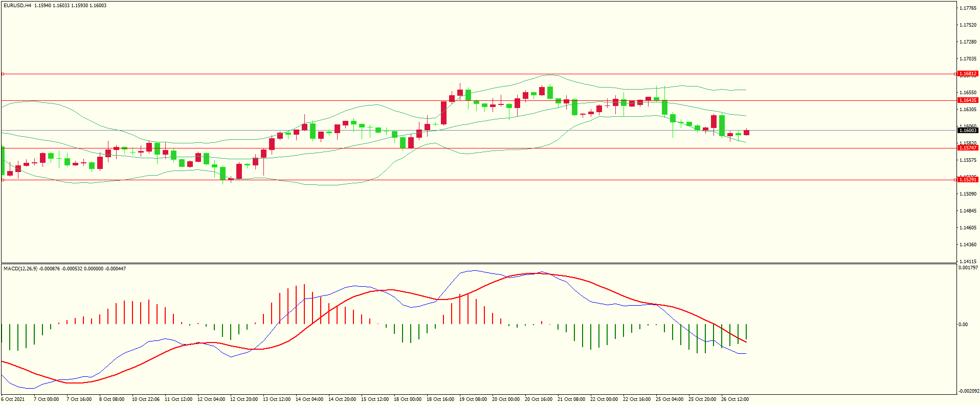The image size is (980, 405).
Task: Click the MACD scale zero level 0.00
Action: point(963,325)
